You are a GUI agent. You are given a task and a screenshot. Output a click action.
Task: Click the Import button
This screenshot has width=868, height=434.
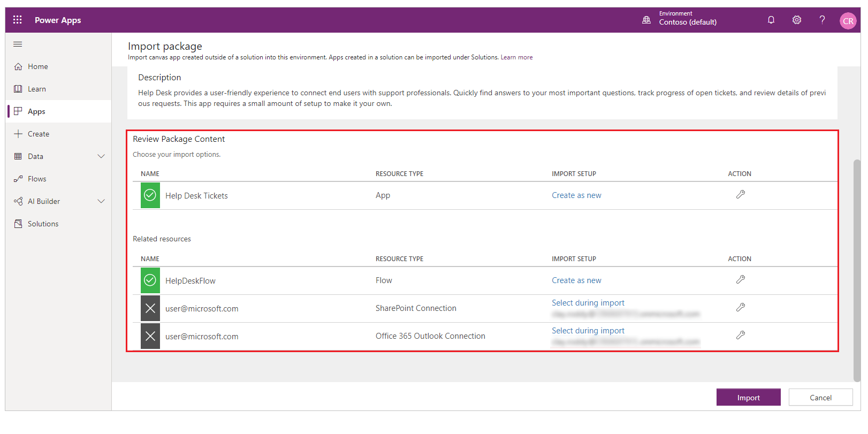(749, 398)
